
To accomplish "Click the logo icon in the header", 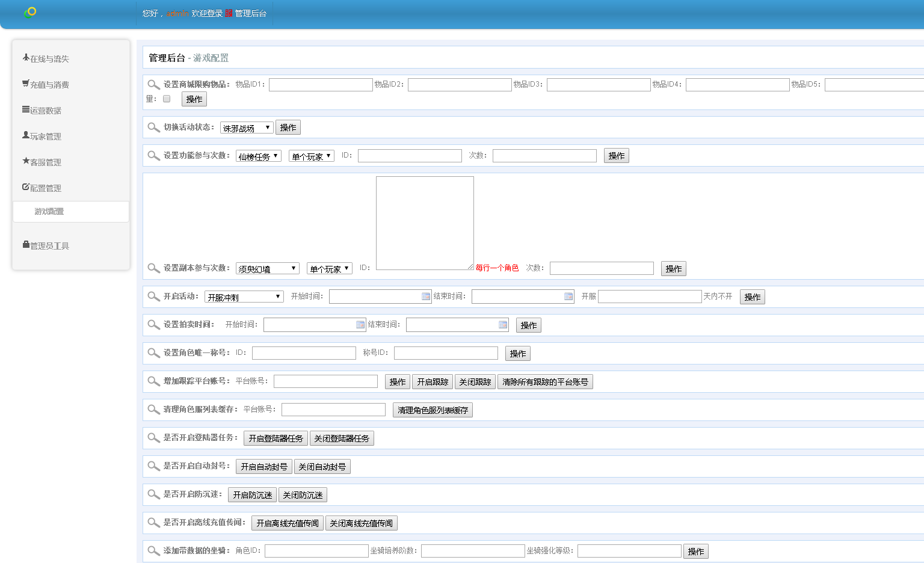I will click(x=30, y=12).
